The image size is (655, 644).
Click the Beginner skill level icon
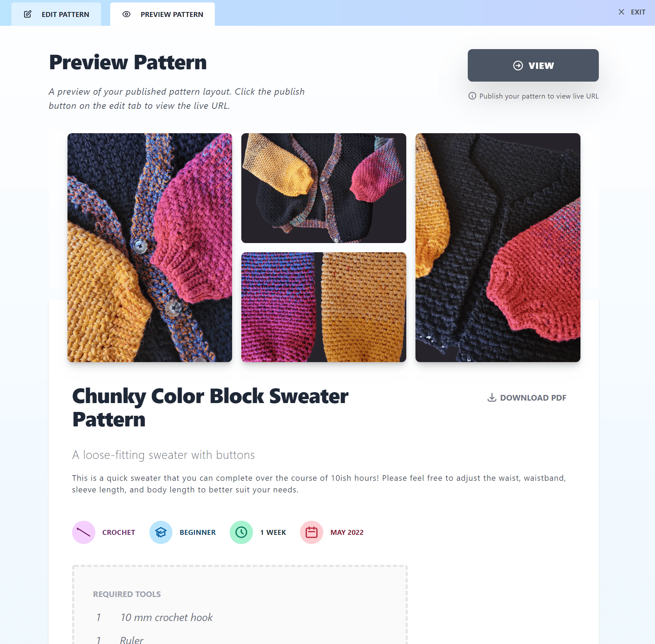[x=161, y=532]
